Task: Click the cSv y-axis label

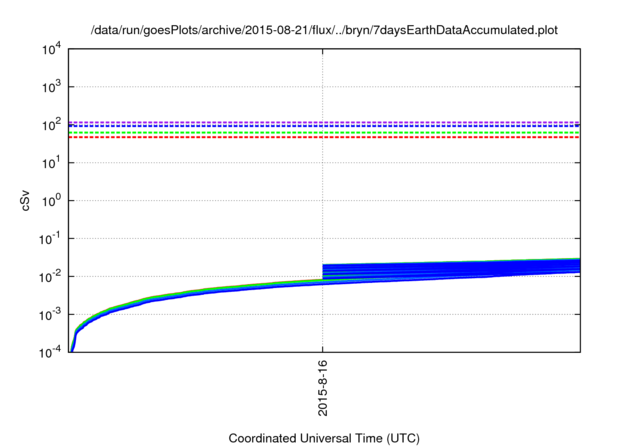Action: (25, 200)
